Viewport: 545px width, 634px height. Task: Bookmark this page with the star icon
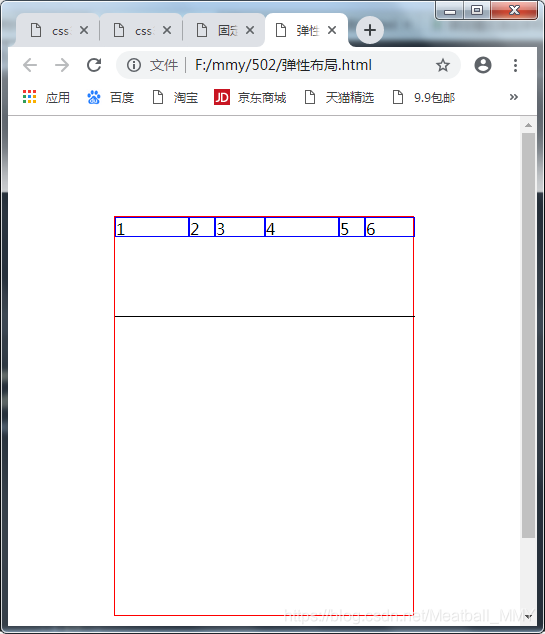coord(443,65)
